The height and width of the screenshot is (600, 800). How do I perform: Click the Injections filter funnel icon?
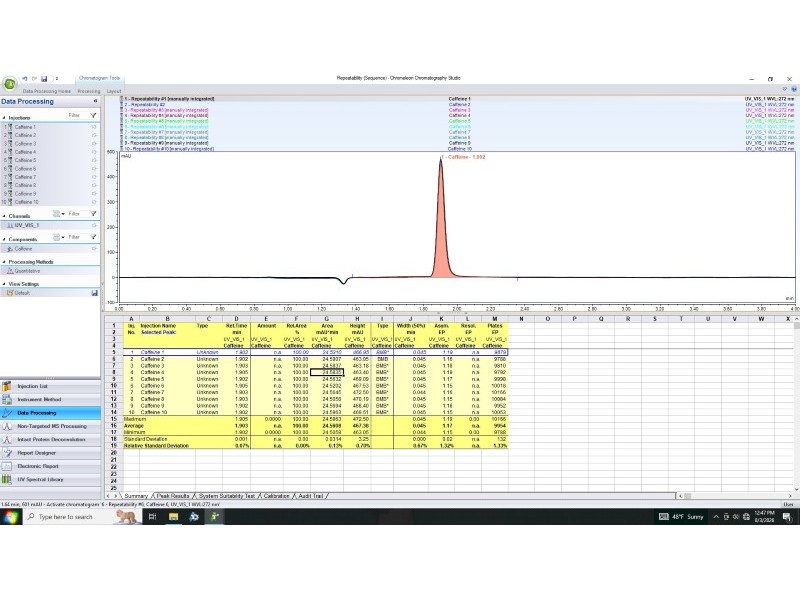pos(93,116)
